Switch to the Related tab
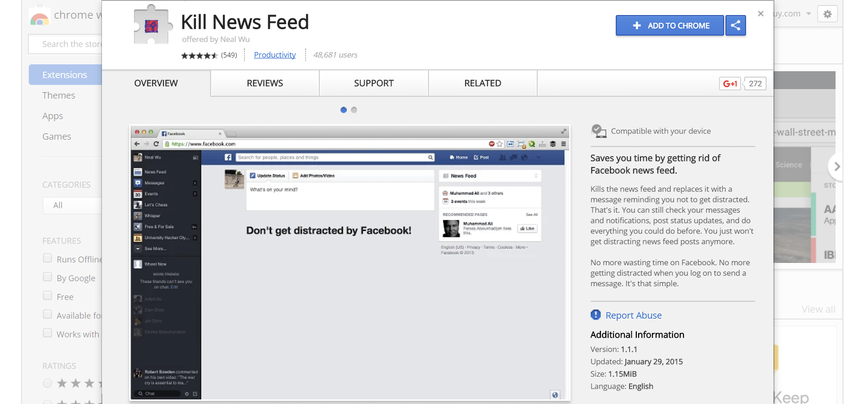This screenshot has width=868, height=404. click(482, 83)
